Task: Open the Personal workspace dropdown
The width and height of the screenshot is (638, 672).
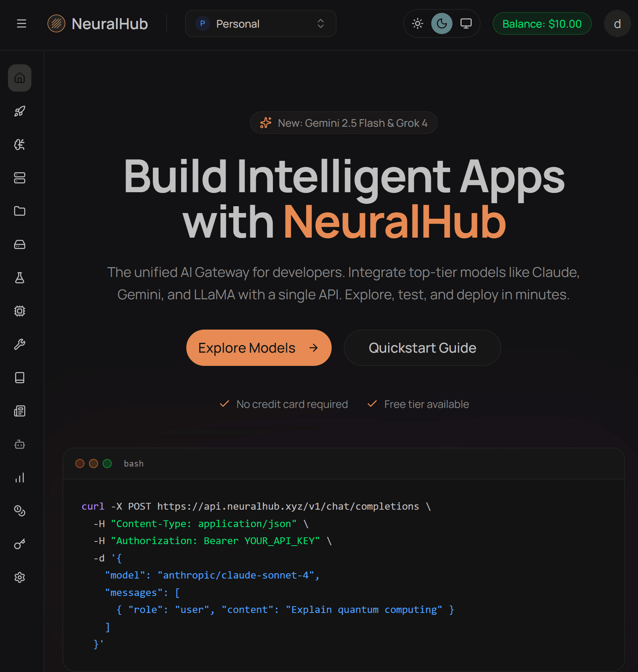Action: 261,23
